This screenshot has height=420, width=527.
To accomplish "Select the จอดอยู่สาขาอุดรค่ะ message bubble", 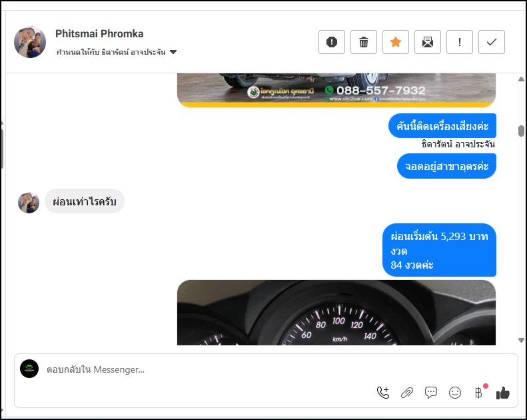I will coord(446,166).
